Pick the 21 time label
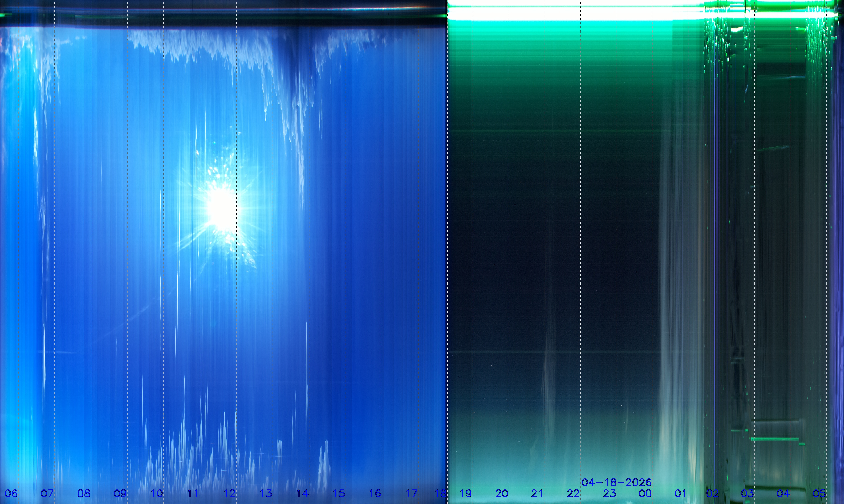Screen dimensions: 844x504 pos(537,493)
